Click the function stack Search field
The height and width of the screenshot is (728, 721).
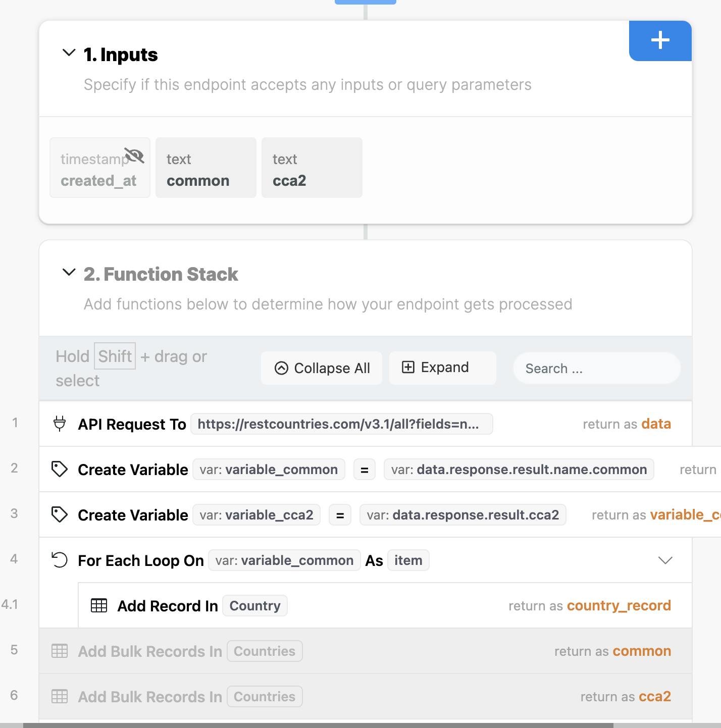pyautogui.click(x=596, y=369)
